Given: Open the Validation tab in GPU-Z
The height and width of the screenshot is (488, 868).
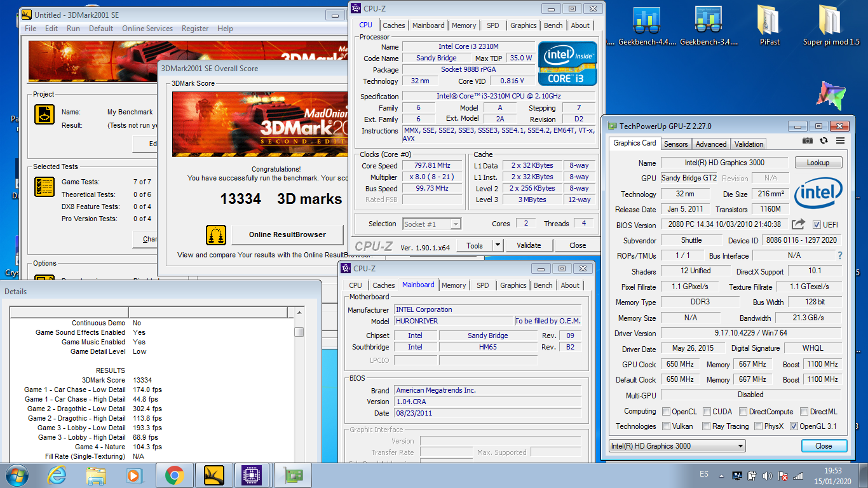Looking at the screenshot, I should [x=749, y=144].
